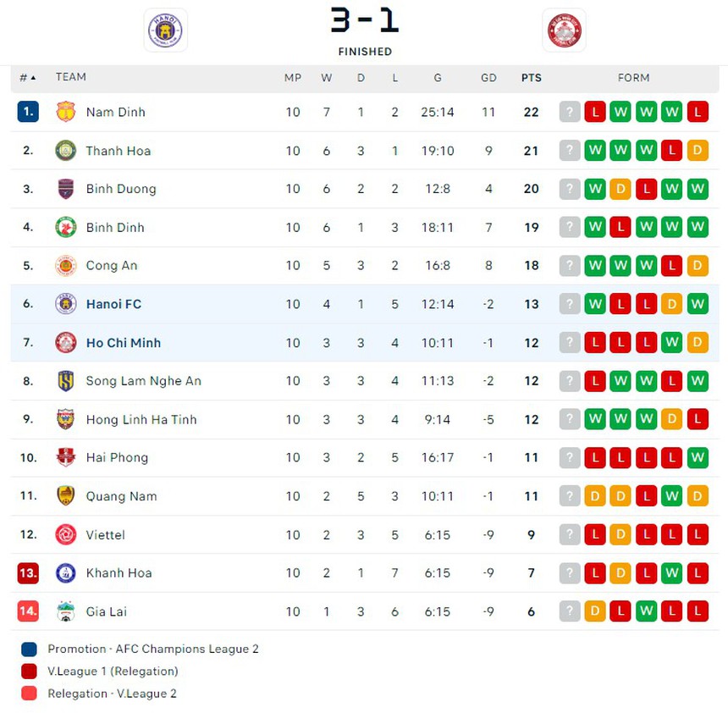Click Quang Nam's green W form badge

(672, 496)
